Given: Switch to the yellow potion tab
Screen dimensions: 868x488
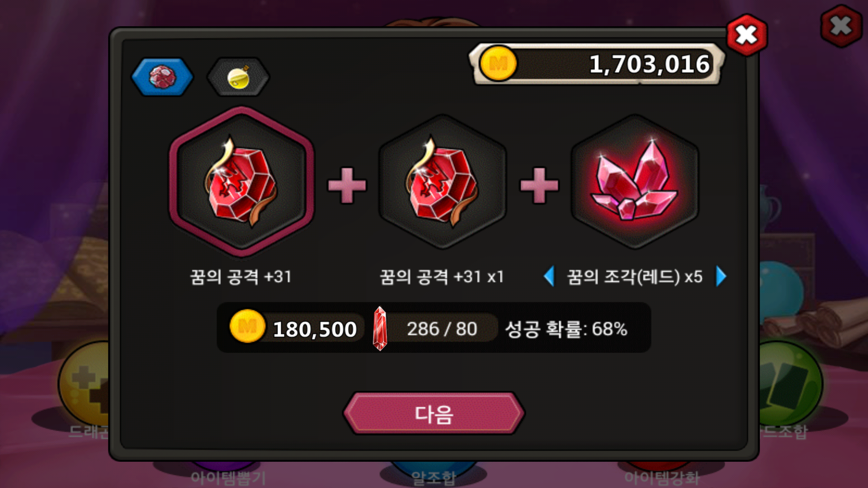Looking at the screenshot, I should [238, 77].
